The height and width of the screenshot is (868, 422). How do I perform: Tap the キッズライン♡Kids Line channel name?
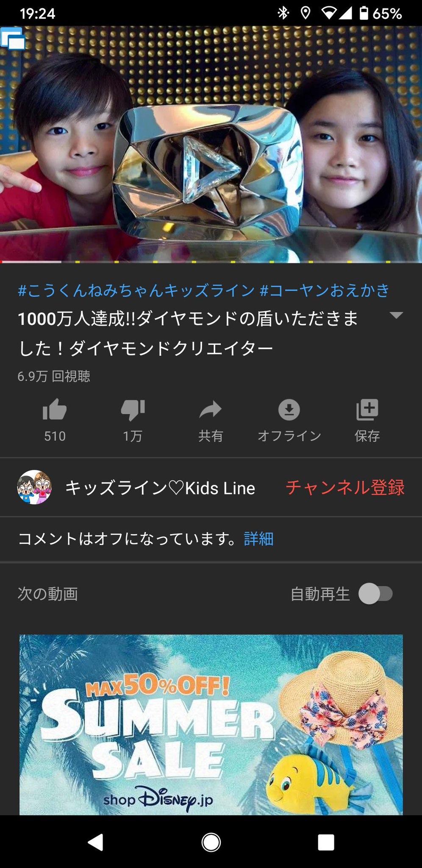click(160, 488)
